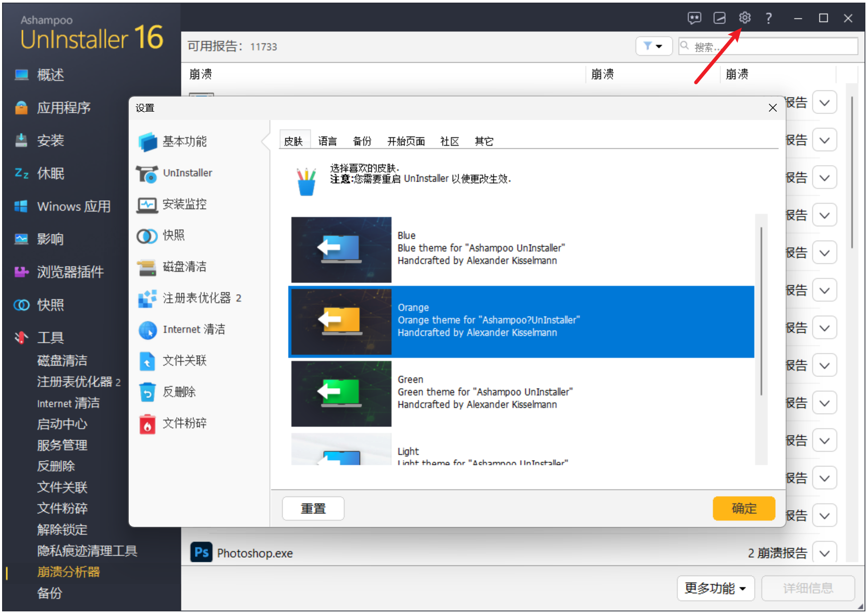Image resolution: width=868 pixels, height=614 pixels.
Task: Select the 基本功能 cube icon in settings
Action: 148,141
